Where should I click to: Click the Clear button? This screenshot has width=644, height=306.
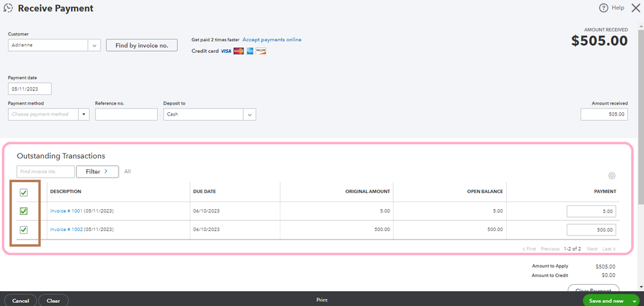[x=54, y=301]
